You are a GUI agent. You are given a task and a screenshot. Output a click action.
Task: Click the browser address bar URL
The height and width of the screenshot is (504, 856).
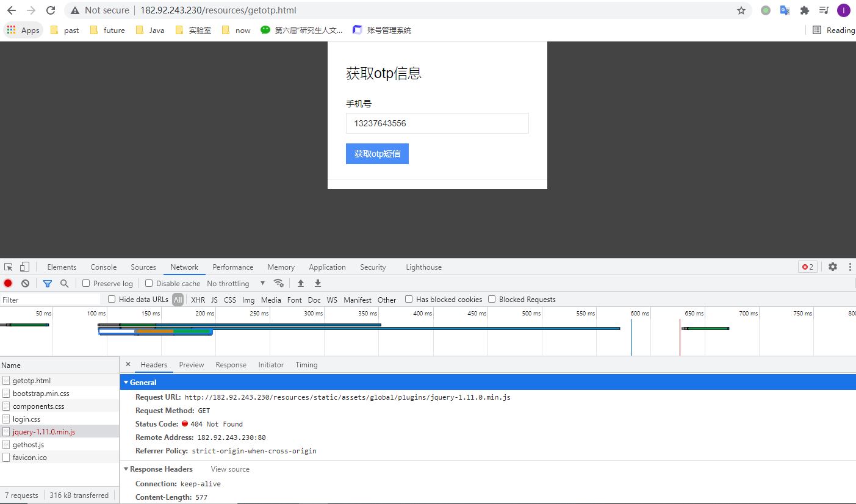tap(218, 10)
